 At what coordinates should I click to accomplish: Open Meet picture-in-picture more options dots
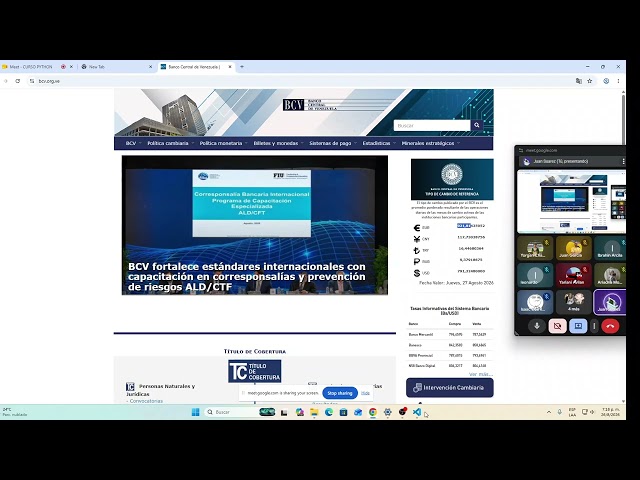coord(623,162)
